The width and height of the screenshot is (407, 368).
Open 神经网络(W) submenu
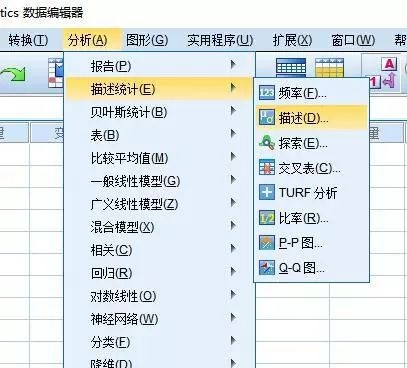point(159,319)
